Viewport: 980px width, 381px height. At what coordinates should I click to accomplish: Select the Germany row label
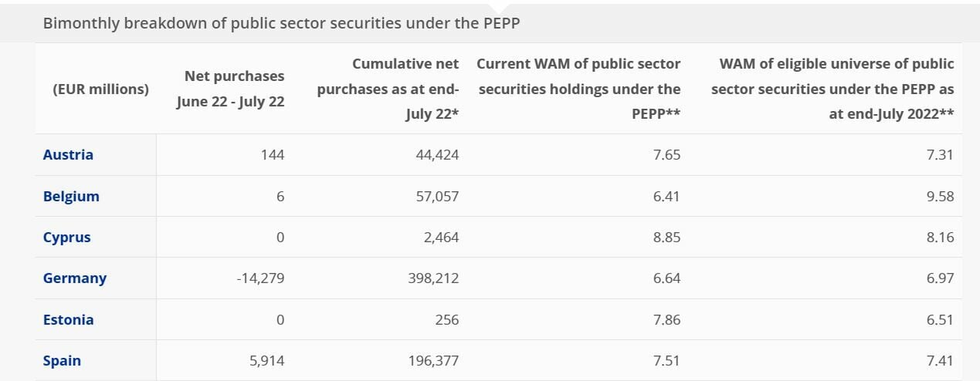pos(75,278)
